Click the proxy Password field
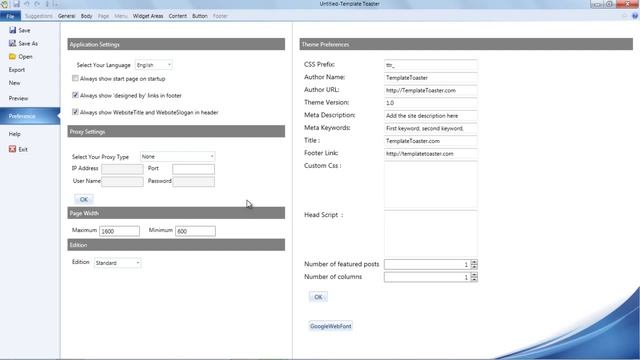 [x=193, y=182]
